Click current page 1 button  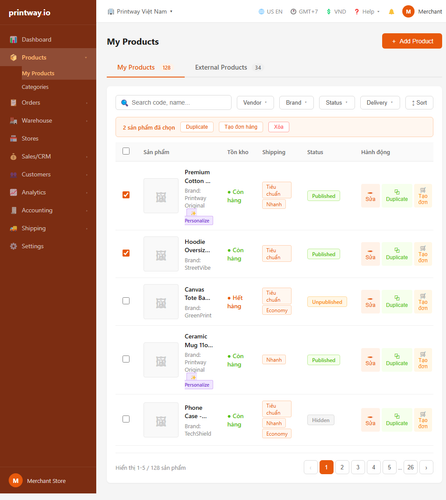click(326, 467)
